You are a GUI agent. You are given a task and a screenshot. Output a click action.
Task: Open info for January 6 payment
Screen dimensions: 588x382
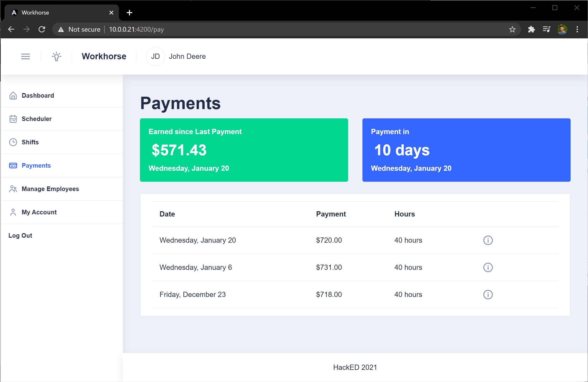[x=488, y=267]
